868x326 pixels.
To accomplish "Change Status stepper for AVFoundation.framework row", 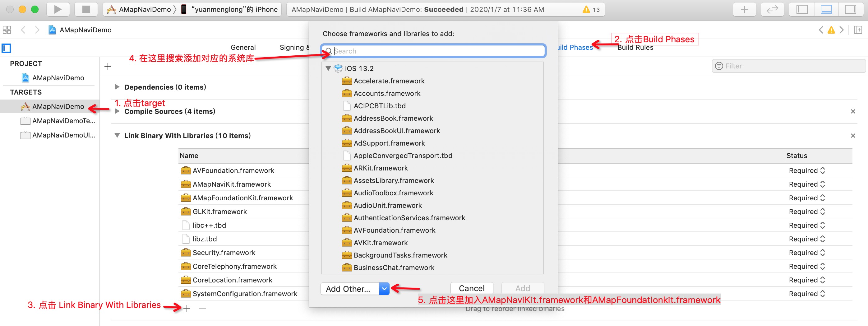I will click(x=823, y=170).
